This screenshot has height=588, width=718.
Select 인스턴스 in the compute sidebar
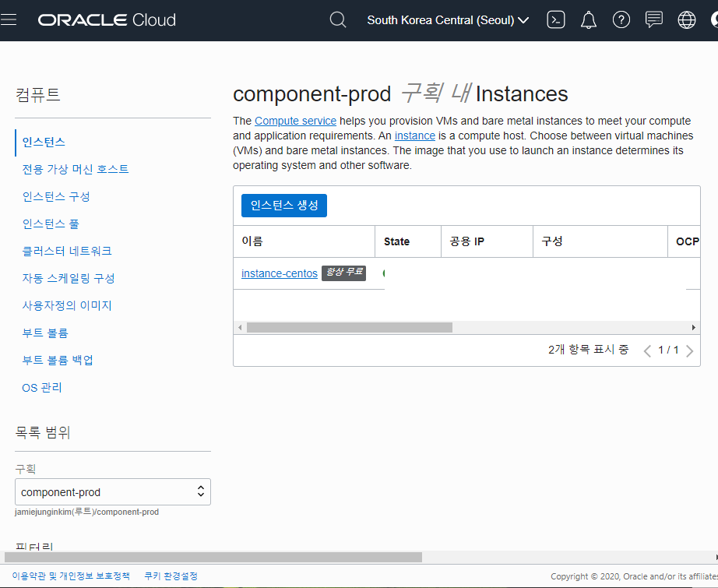tap(44, 142)
